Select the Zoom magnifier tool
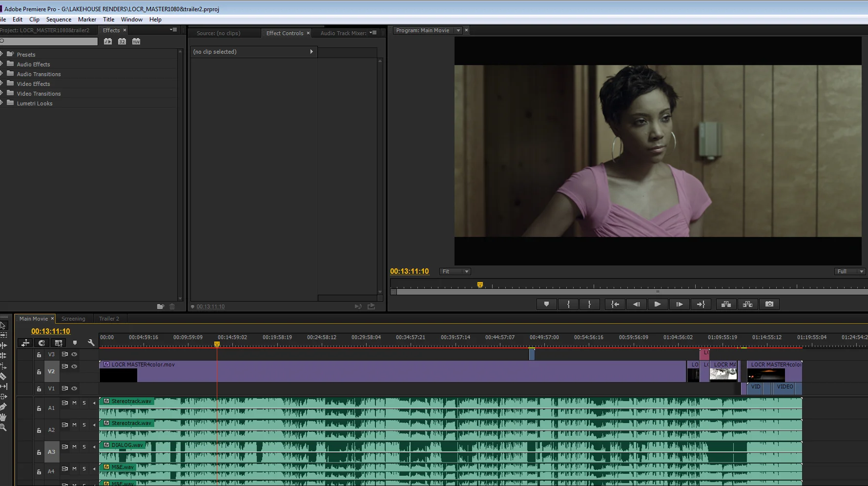This screenshot has height=486, width=868. [3, 427]
